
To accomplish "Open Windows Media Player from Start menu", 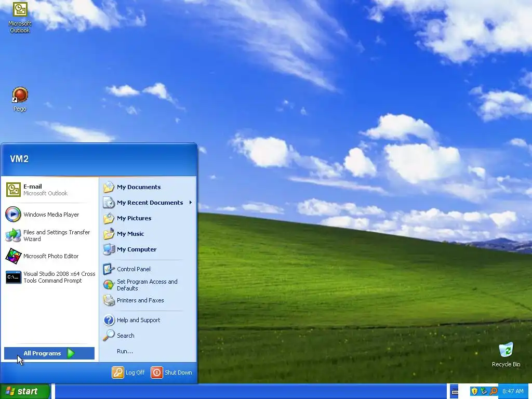I will pyautogui.click(x=49, y=215).
